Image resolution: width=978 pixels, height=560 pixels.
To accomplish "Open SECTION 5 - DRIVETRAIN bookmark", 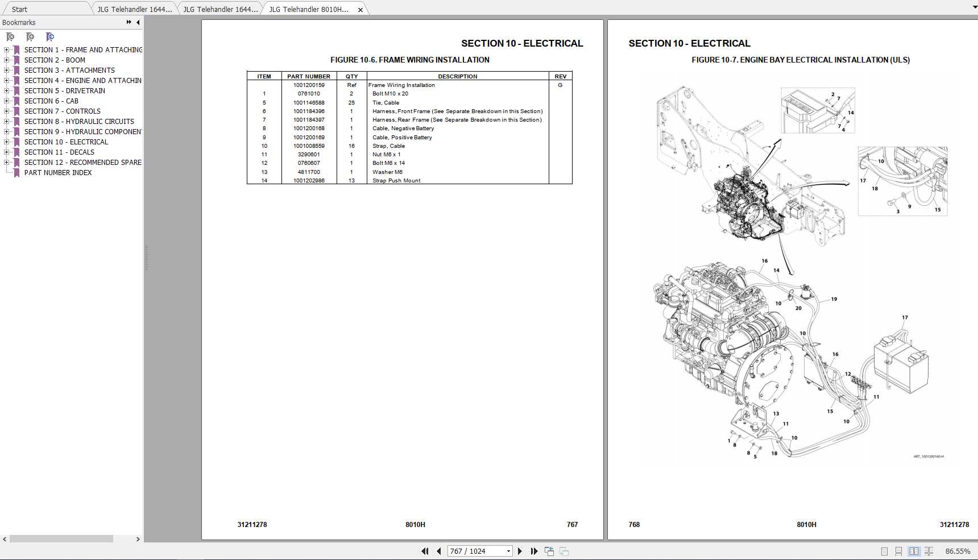I will [x=64, y=91].
